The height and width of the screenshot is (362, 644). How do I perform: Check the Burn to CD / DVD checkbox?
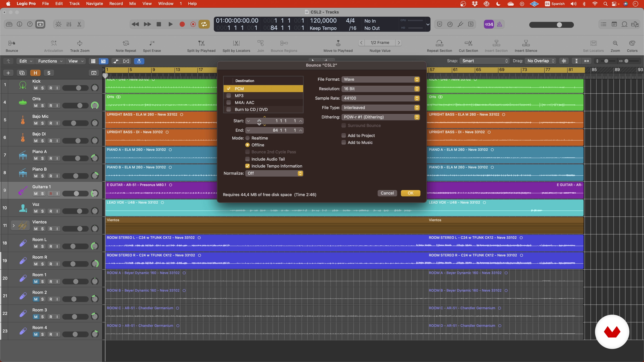coord(228,109)
